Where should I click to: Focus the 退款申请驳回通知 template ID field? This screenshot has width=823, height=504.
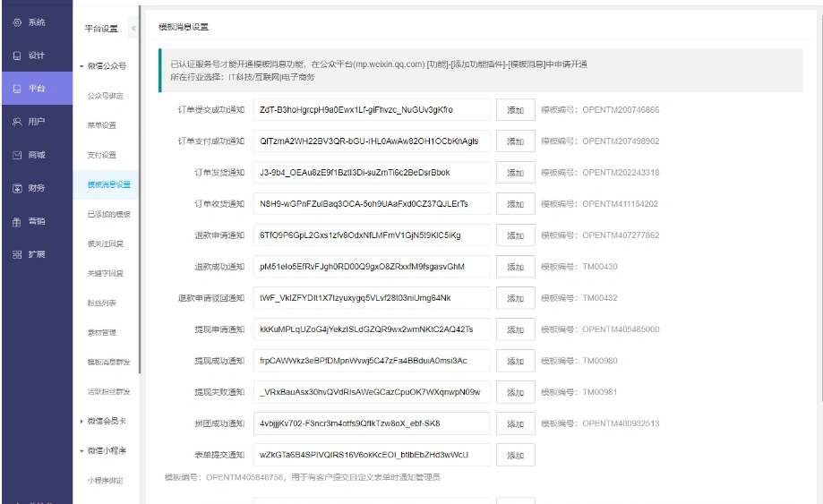(372, 298)
